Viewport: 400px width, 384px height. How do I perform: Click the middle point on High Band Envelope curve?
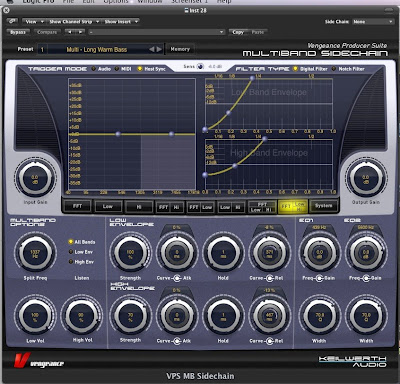(x=235, y=166)
